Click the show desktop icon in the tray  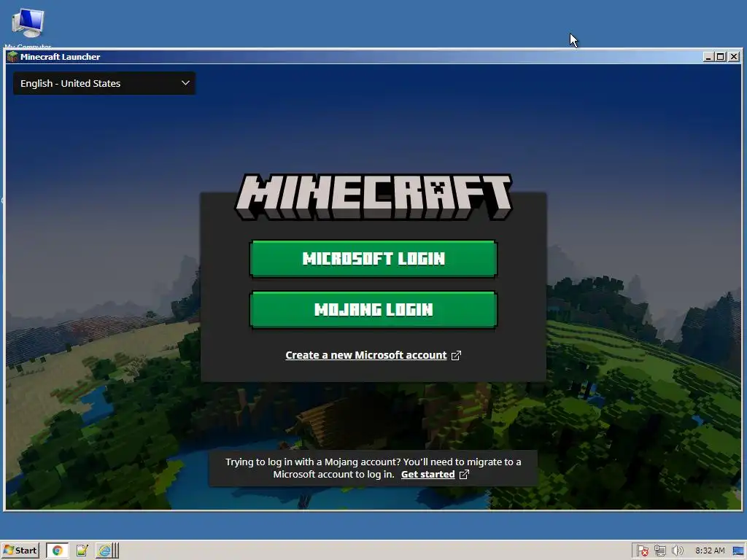click(738, 551)
